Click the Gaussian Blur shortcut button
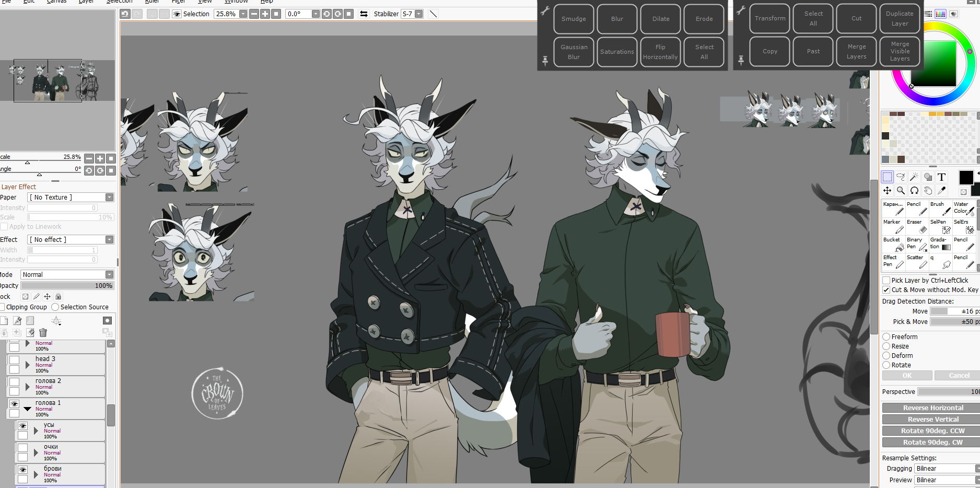The image size is (980, 488). click(x=574, y=52)
